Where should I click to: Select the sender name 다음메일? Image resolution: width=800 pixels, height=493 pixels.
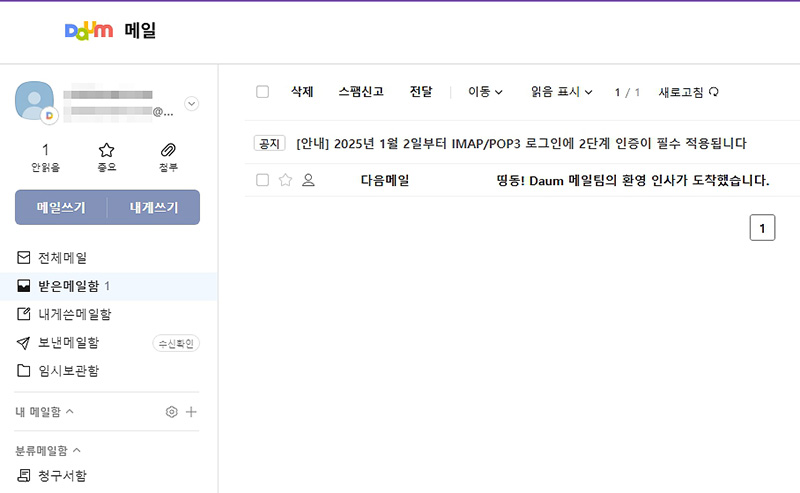[x=385, y=180]
